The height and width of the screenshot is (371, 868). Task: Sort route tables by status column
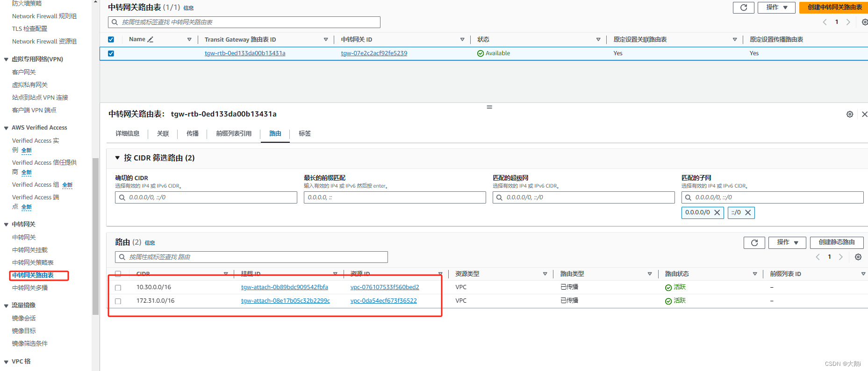tap(598, 39)
